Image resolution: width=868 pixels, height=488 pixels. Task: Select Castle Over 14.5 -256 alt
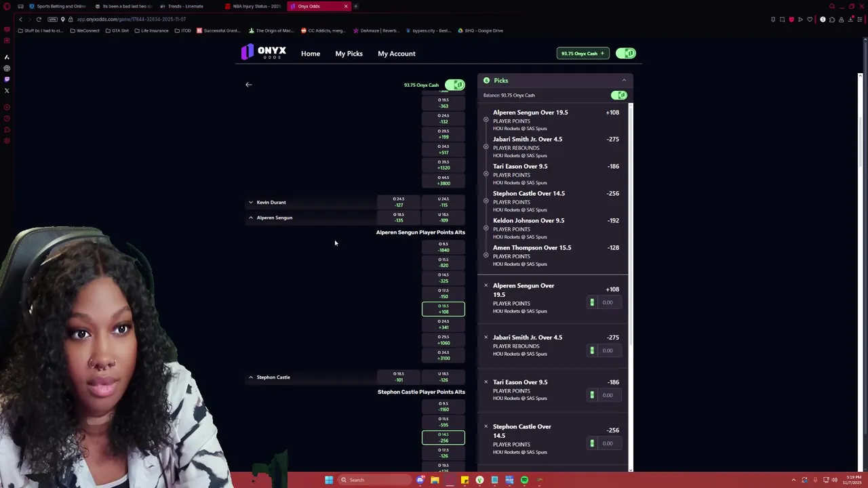(443, 437)
